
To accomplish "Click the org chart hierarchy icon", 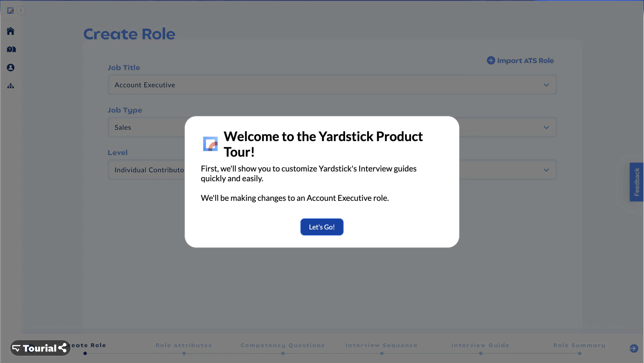I will [11, 86].
